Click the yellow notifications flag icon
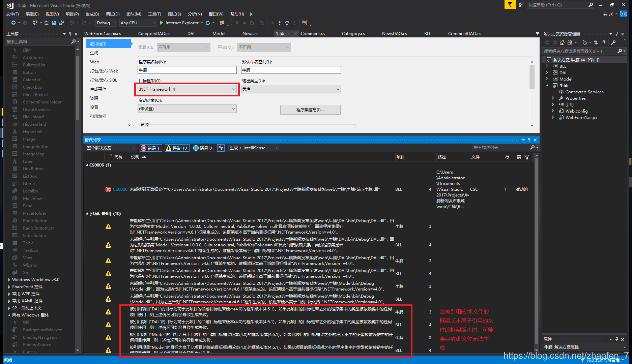Viewport: 632px width, 364px height. 510,4
